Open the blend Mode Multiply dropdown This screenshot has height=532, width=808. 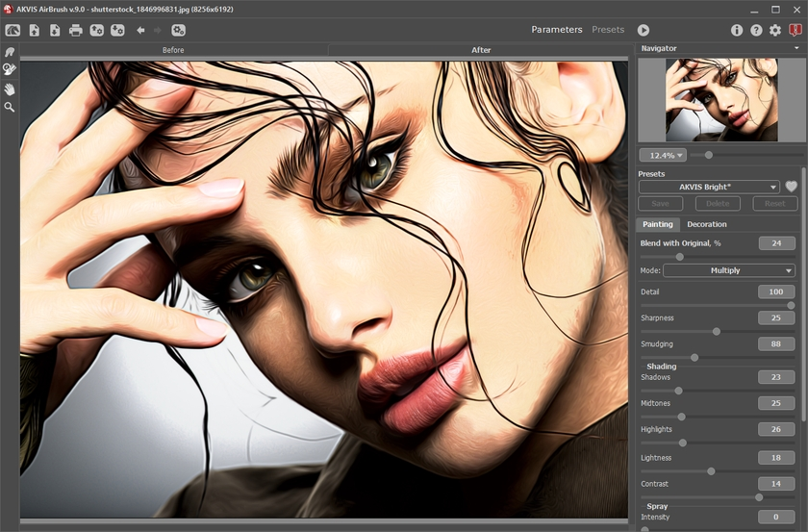point(728,270)
